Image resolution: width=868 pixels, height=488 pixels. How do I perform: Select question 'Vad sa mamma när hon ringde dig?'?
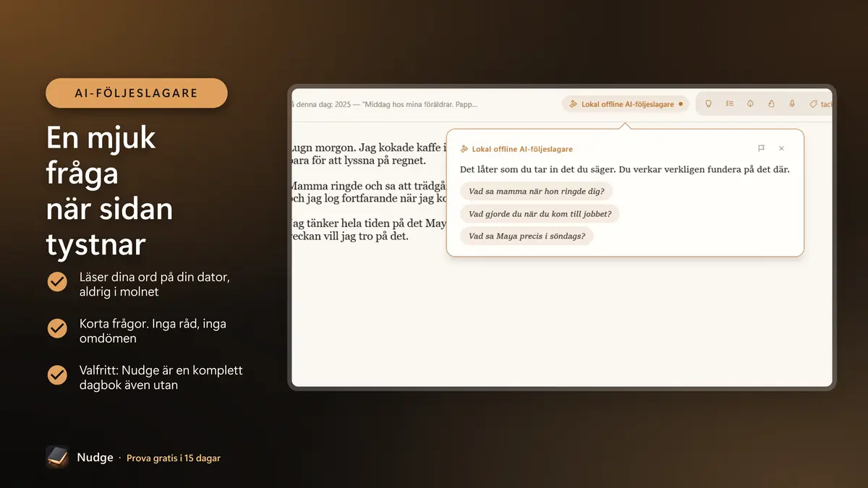click(x=537, y=192)
